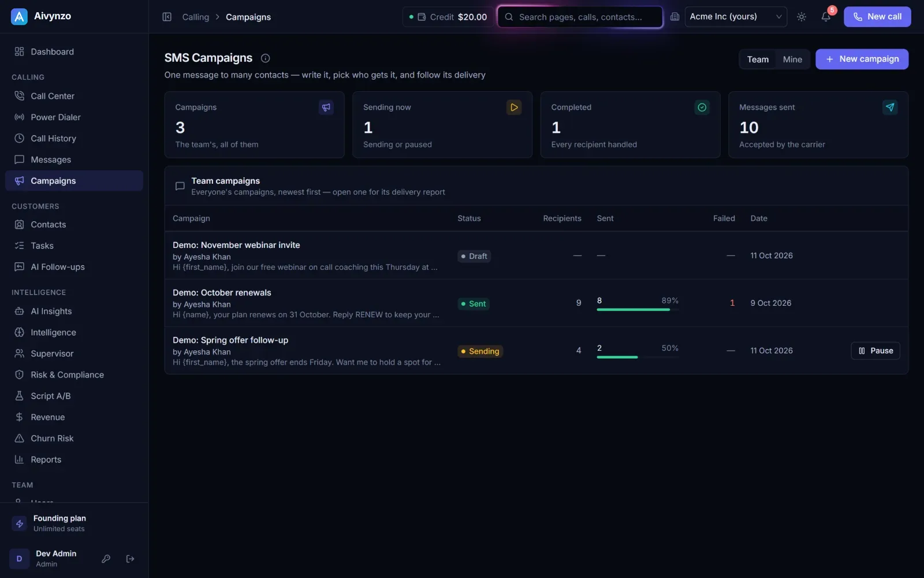Image resolution: width=924 pixels, height=578 pixels.
Task: Click the checkmark icon on Completed card
Action: tap(702, 108)
